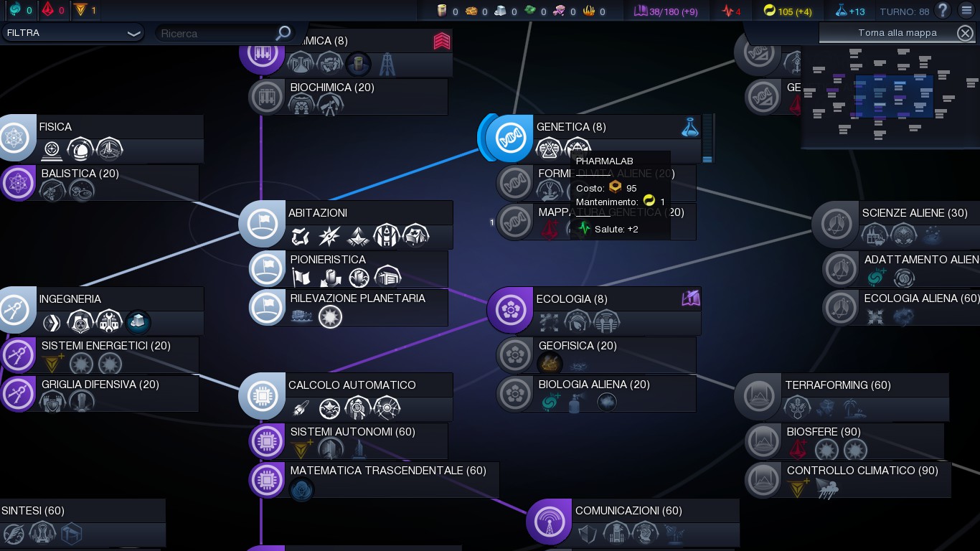Screen dimensions: 980x551
Task: Click the red health 4 indicator
Action: click(731, 11)
